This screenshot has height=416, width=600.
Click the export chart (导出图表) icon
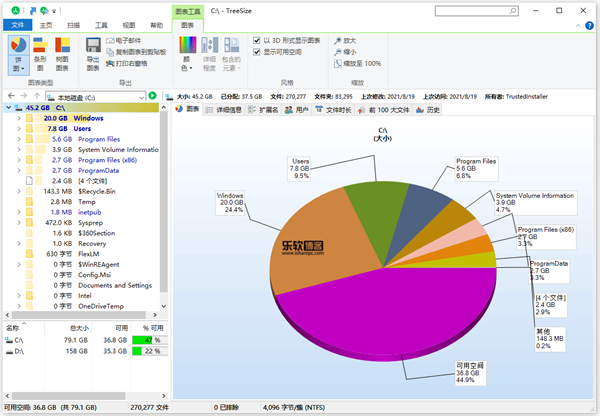93,52
